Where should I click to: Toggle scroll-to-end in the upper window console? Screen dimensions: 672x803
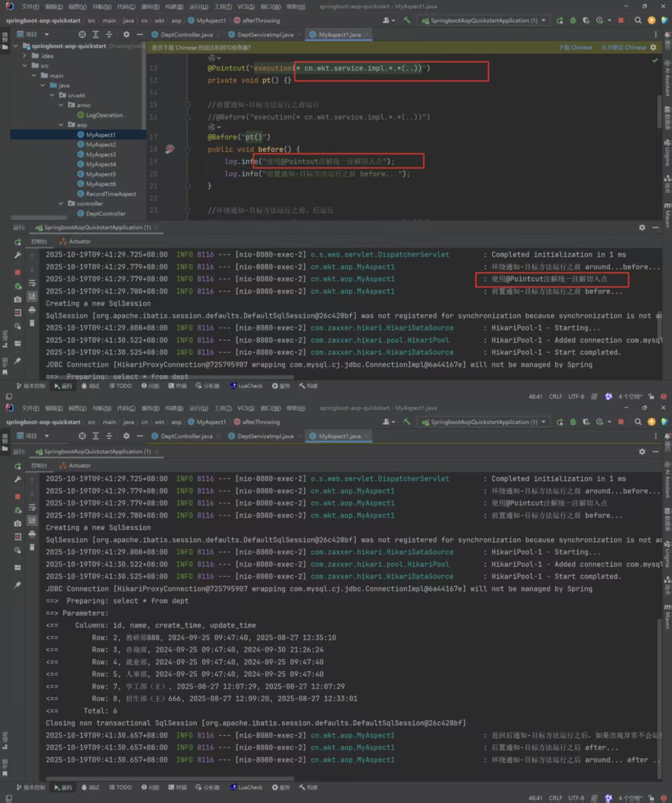[32, 296]
